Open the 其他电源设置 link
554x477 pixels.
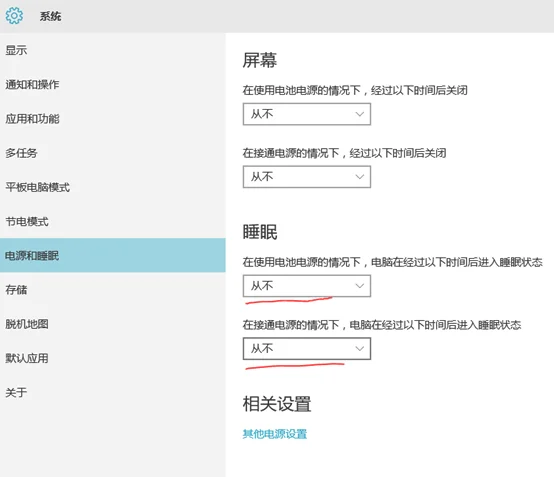(275, 434)
